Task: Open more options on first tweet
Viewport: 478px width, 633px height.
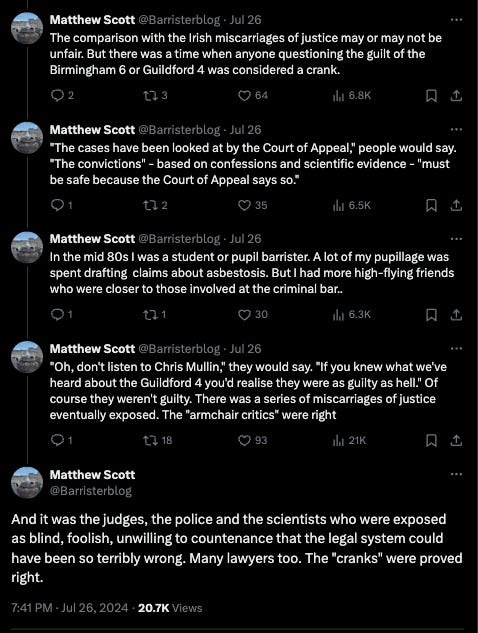Action: 456,20
